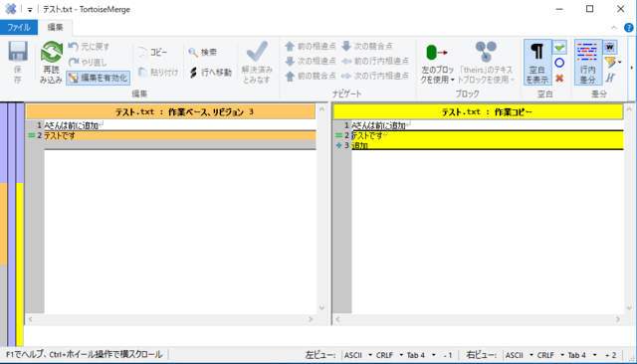Toggle 編集を有効化 edit mode

[x=98, y=78]
